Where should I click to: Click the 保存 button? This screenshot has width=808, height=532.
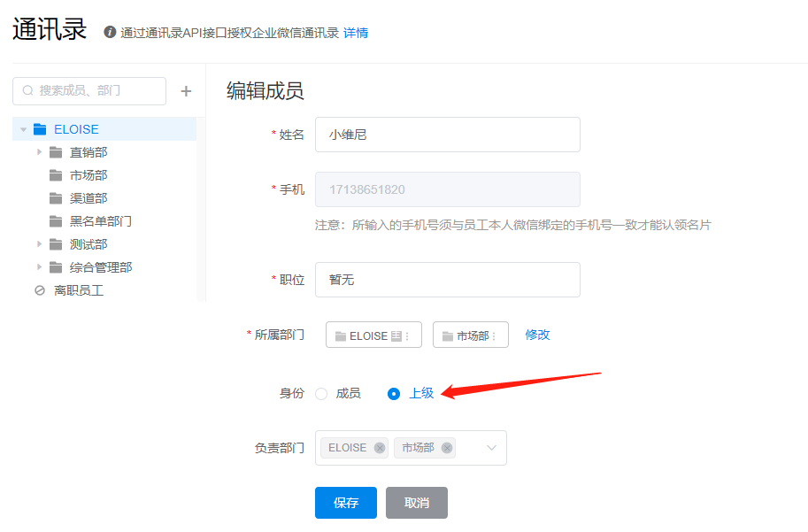click(x=346, y=503)
